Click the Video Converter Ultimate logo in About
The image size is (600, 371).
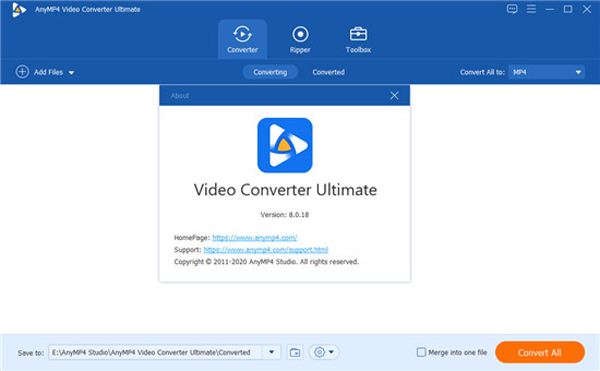[x=285, y=145]
